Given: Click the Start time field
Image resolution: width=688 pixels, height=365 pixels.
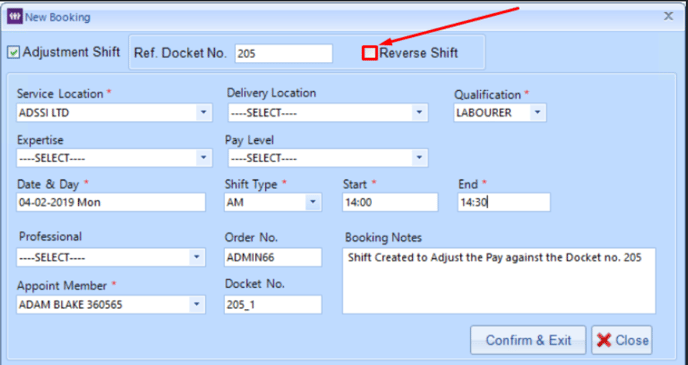Looking at the screenshot, I should pos(390,202).
